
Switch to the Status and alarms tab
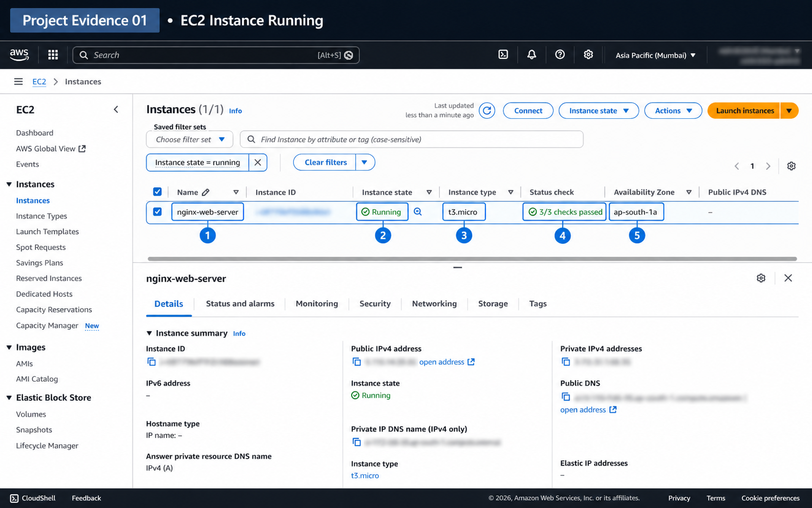[x=240, y=304]
